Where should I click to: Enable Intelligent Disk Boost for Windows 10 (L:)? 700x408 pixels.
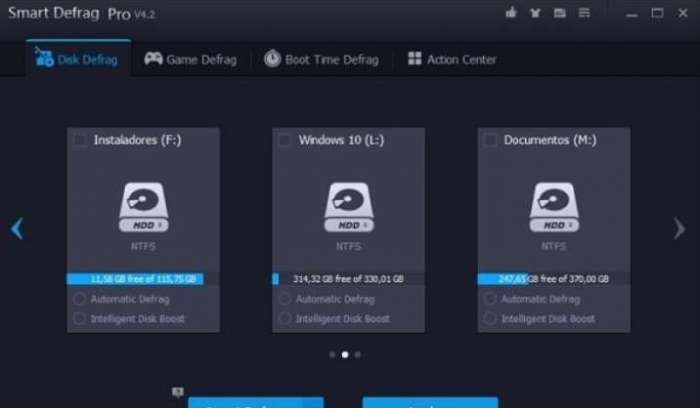[285, 318]
